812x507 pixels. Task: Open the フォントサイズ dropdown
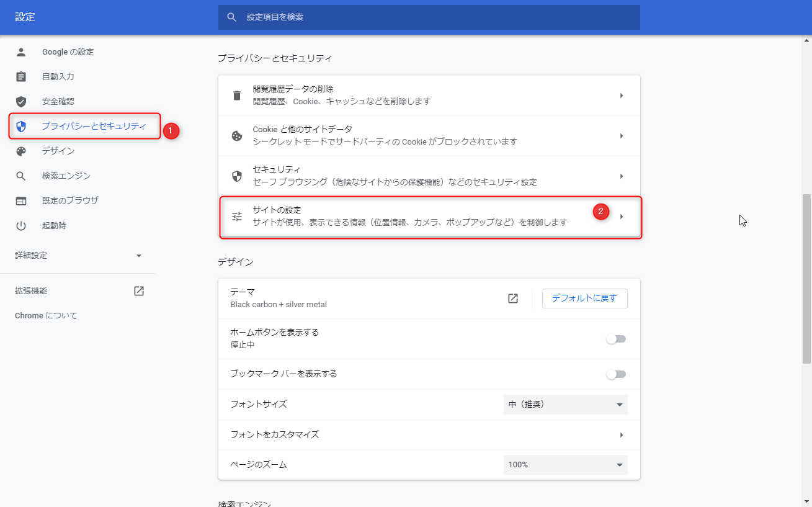[x=566, y=405]
